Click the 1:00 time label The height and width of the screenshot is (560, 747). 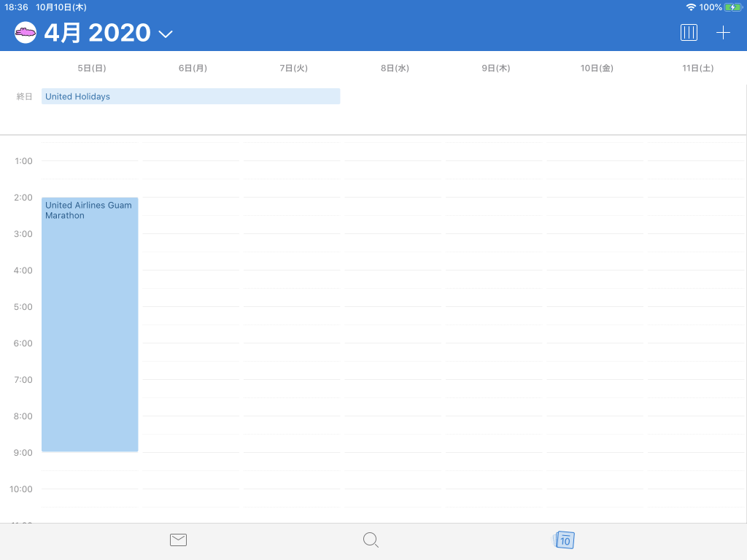[x=23, y=161]
